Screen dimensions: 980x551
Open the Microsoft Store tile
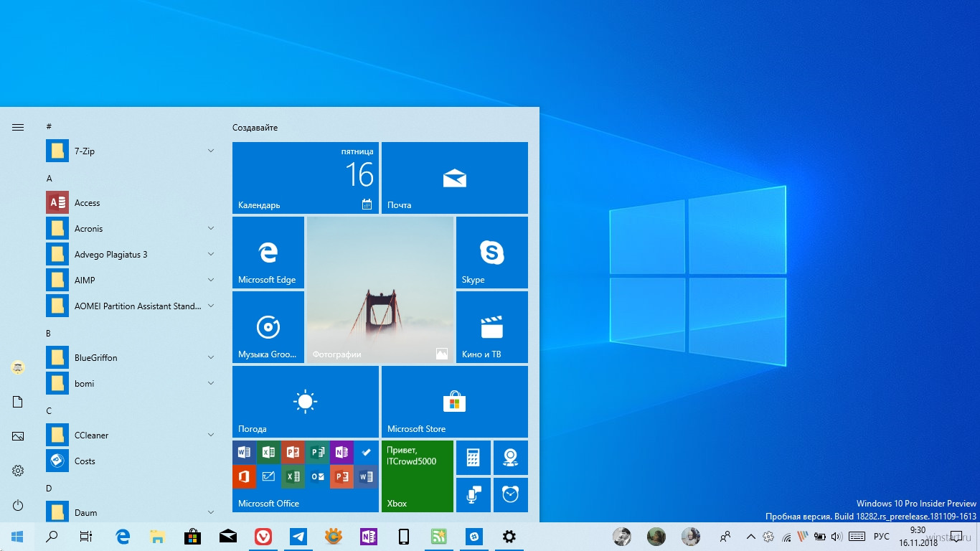coord(455,402)
